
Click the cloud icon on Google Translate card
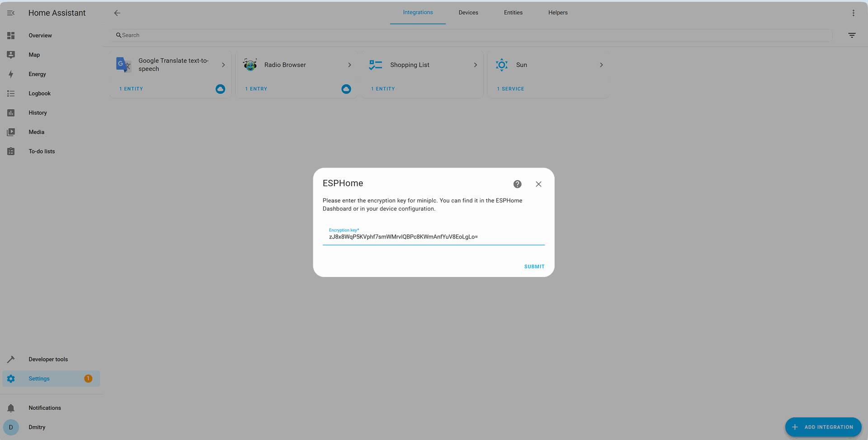tap(220, 89)
